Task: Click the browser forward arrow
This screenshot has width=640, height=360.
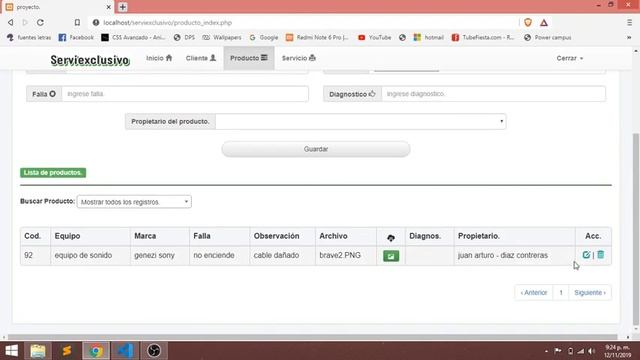Action: (x=25, y=22)
